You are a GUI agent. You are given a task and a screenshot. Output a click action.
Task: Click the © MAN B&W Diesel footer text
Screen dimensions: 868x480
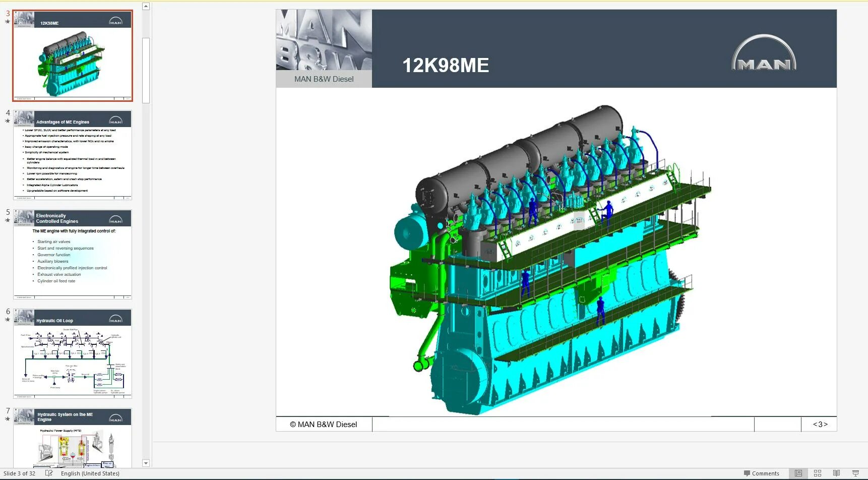pos(324,425)
